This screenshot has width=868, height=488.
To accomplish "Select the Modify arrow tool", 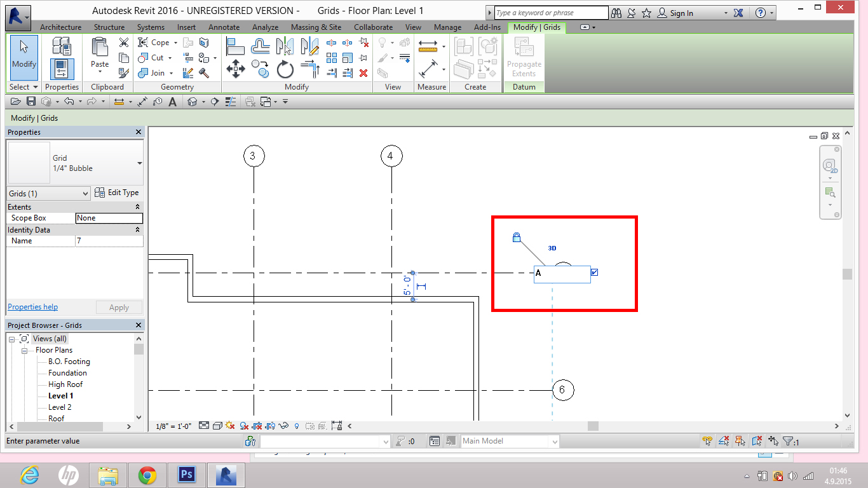I will [24, 57].
